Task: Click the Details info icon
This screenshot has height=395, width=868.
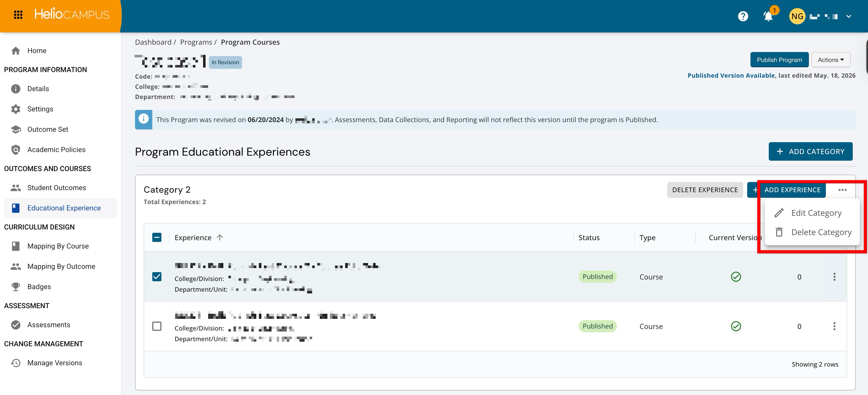Action: pyautogui.click(x=15, y=89)
